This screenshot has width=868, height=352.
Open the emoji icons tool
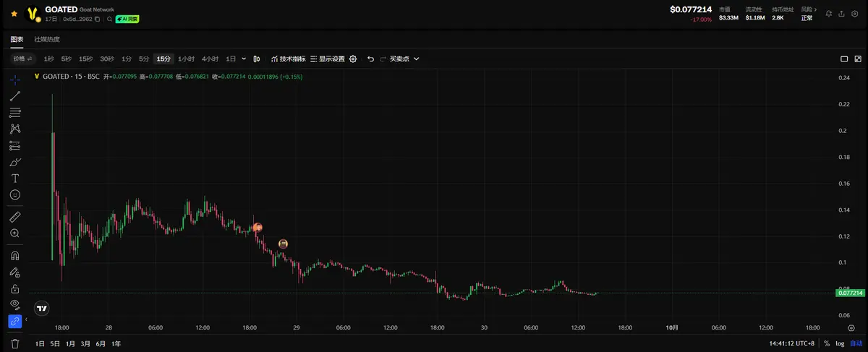click(15, 194)
